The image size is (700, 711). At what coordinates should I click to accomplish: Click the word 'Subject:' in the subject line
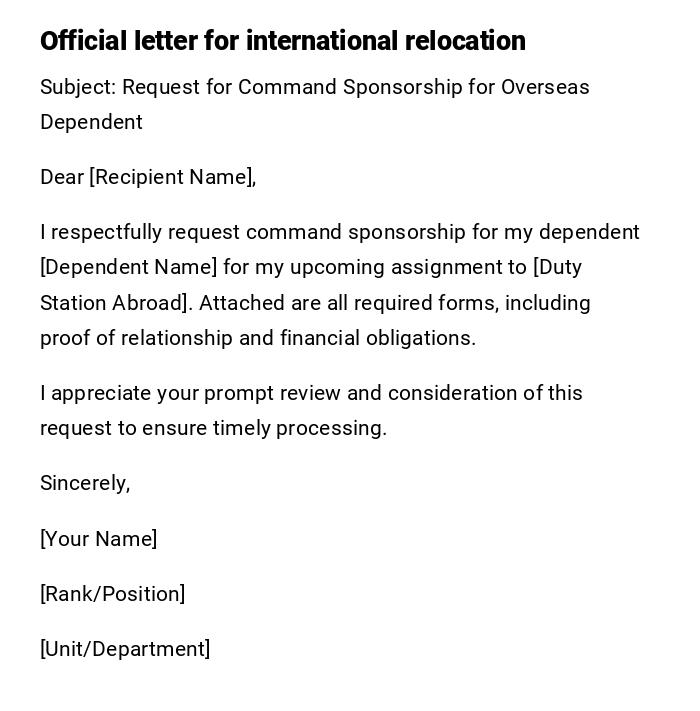click(x=78, y=87)
